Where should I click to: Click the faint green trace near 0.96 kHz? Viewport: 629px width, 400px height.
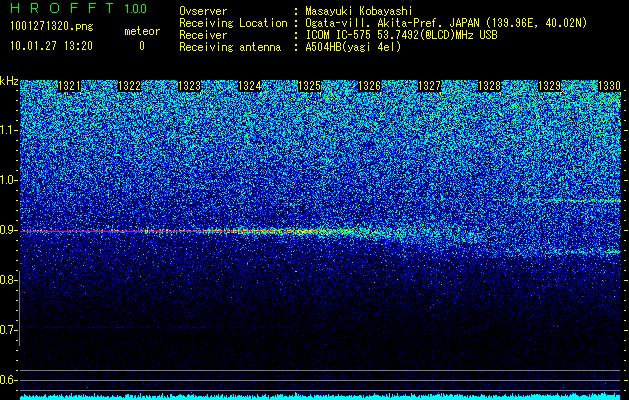[x=578, y=200]
